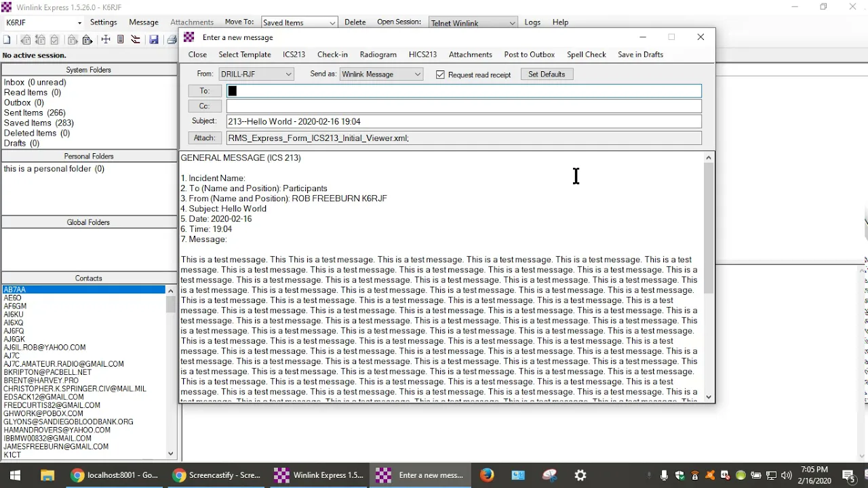Open the Windows Start menu
The height and width of the screenshot is (488, 868).
pyautogui.click(x=15, y=475)
